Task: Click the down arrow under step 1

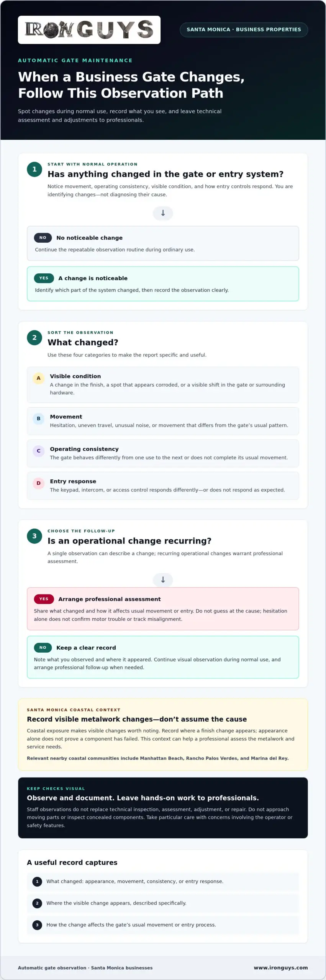Action: 163,213
